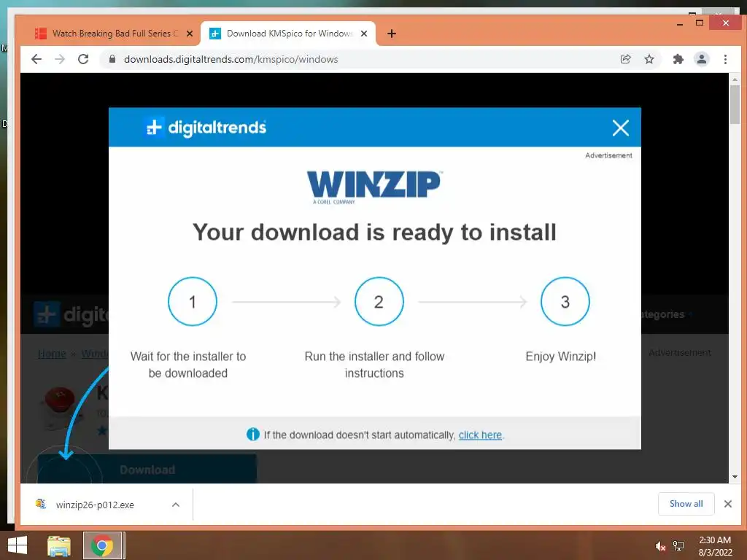Open the Home breadcrumb link
The image size is (747, 560).
52,354
